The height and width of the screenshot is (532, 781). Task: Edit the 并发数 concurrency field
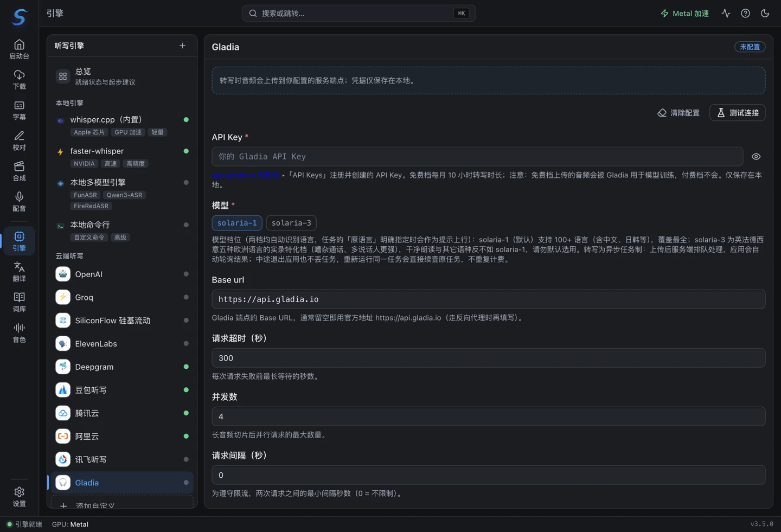tap(488, 416)
